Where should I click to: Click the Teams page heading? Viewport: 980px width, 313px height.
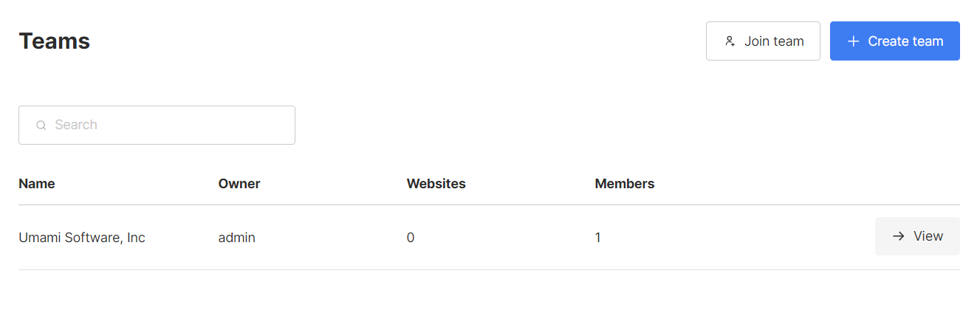click(55, 41)
